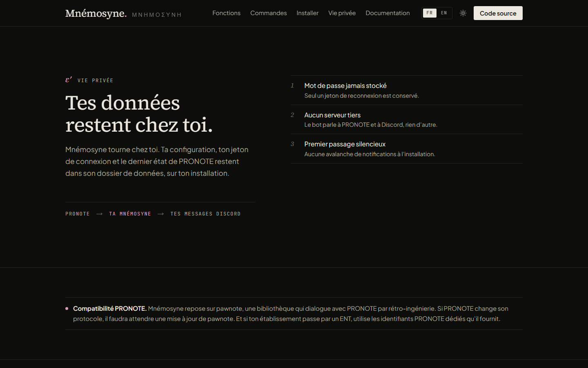Open the Commandes nav item

point(268,13)
